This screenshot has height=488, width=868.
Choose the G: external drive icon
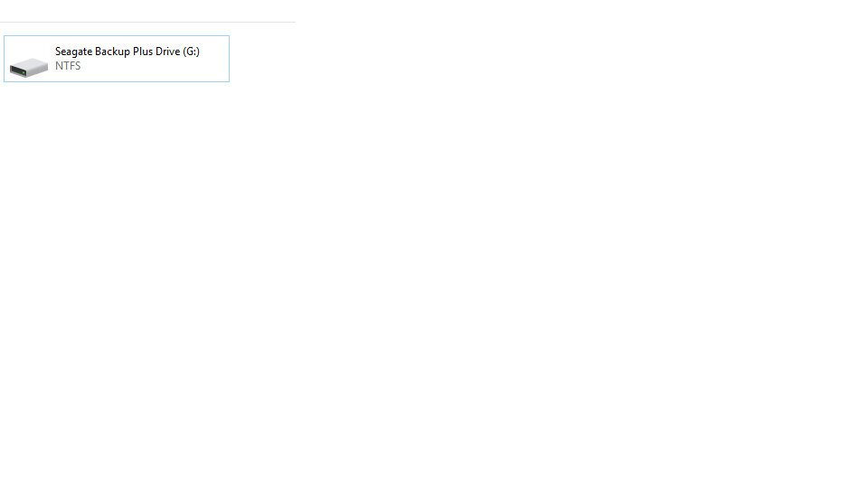pos(29,67)
